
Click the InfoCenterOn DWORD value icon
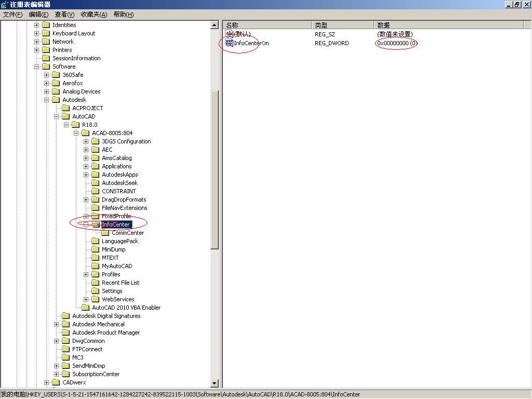(x=229, y=43)
